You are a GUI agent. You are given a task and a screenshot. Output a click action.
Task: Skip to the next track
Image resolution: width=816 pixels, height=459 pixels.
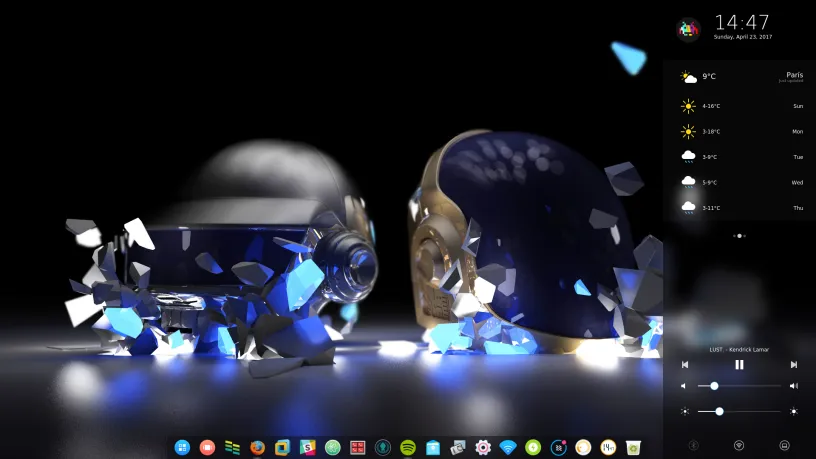pyautogui.click(x=794, y=365)
